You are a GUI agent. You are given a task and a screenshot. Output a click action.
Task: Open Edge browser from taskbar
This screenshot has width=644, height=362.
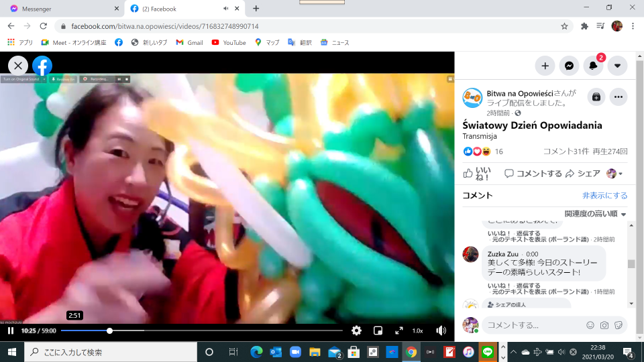click(x=257, y=352)
